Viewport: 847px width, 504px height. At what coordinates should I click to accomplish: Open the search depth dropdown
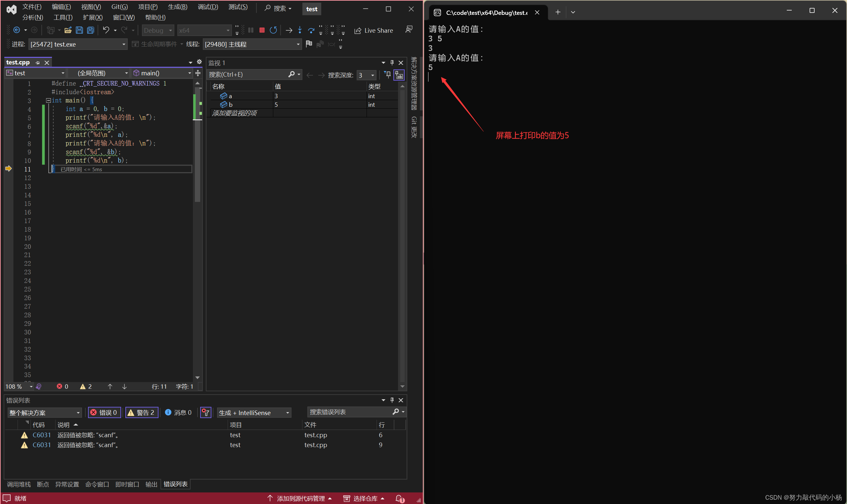coord(373,75)
